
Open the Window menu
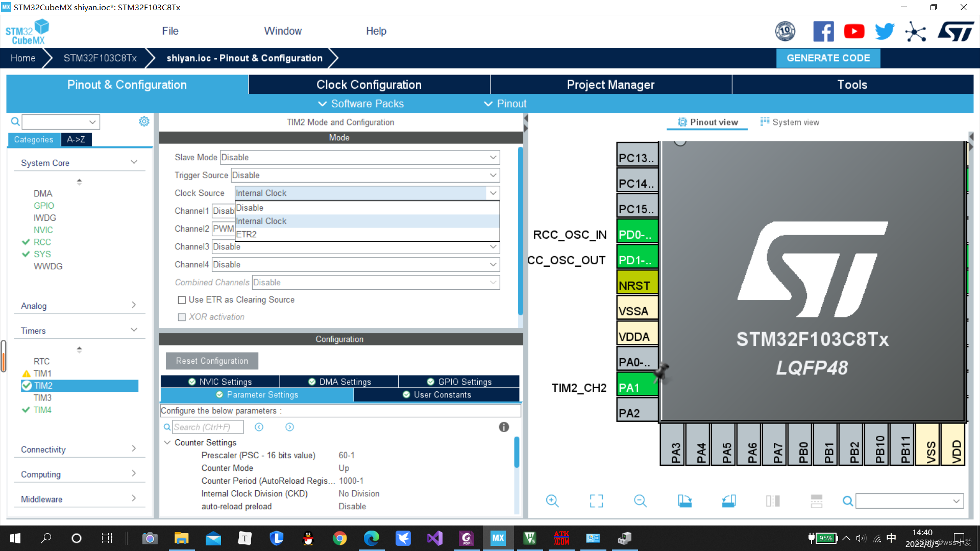[283, 31]
